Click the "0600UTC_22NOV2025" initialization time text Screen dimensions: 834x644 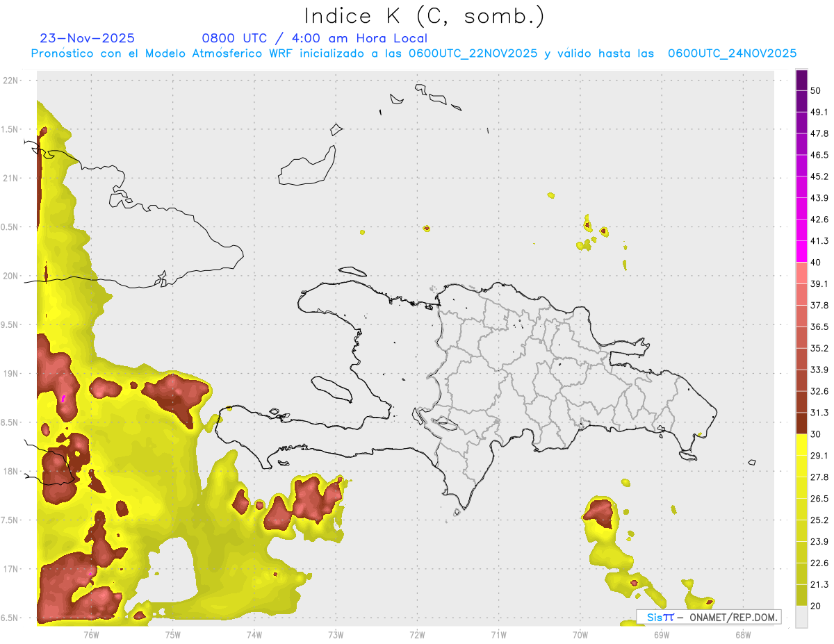click(x=473, y=53)
